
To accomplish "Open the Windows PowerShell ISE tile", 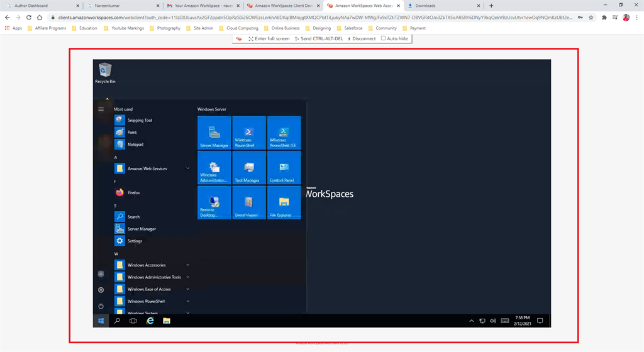I will pos(284,133).
